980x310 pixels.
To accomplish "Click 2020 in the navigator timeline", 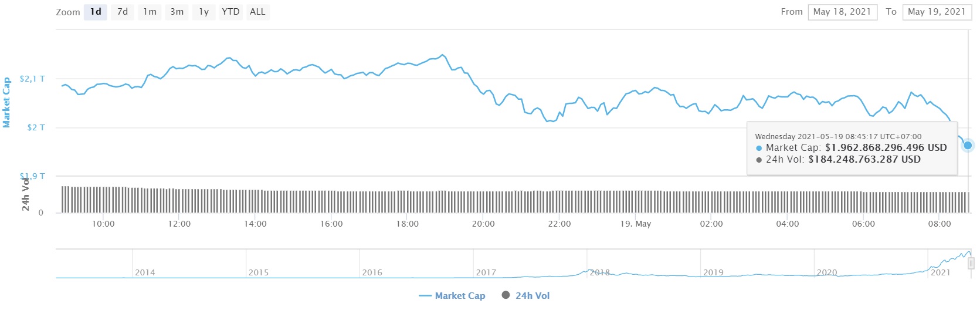I will click(x=826, y=272).
